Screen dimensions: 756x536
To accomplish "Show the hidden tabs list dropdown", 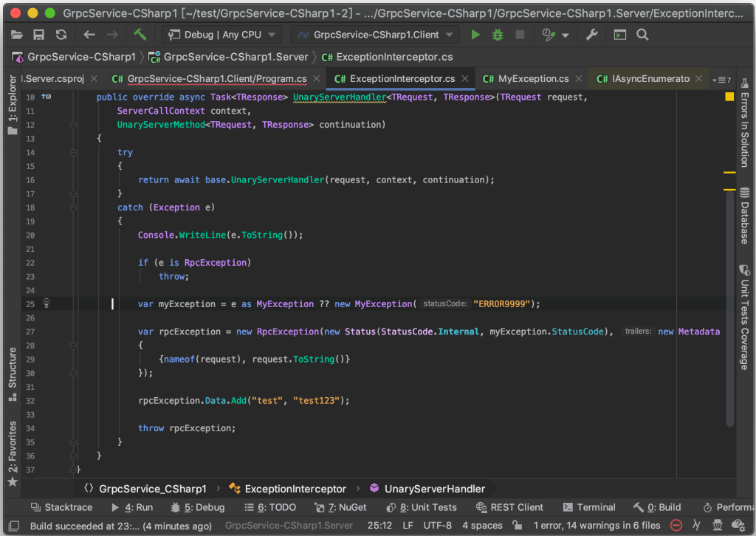I will coord(722,80).
